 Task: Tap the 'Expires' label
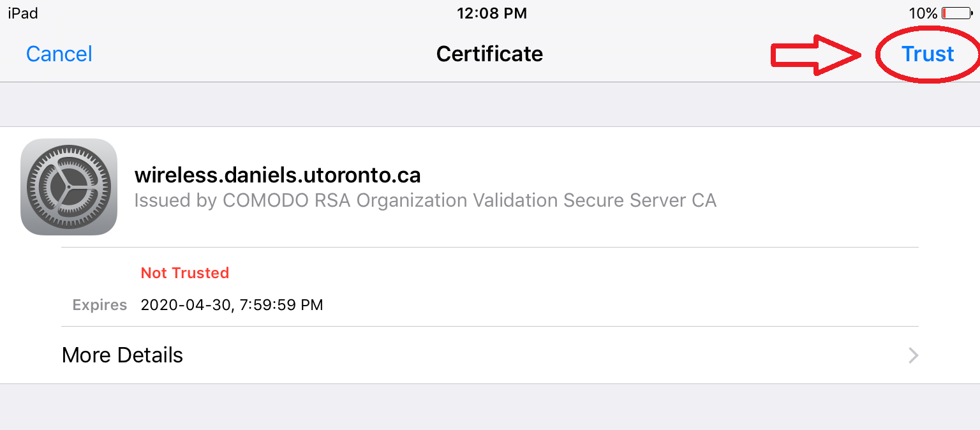(x=100, y=305)
